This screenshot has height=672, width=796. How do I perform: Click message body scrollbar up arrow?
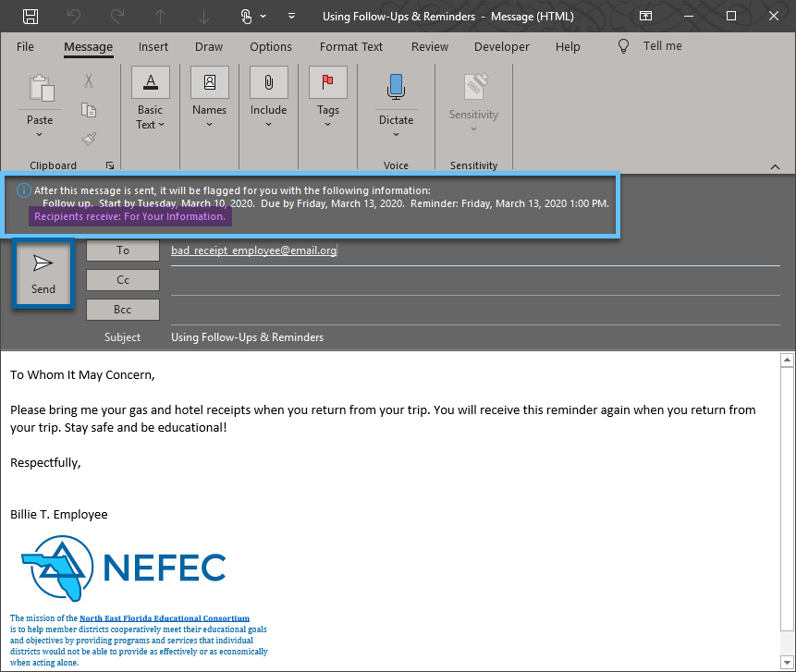(787, 360)
